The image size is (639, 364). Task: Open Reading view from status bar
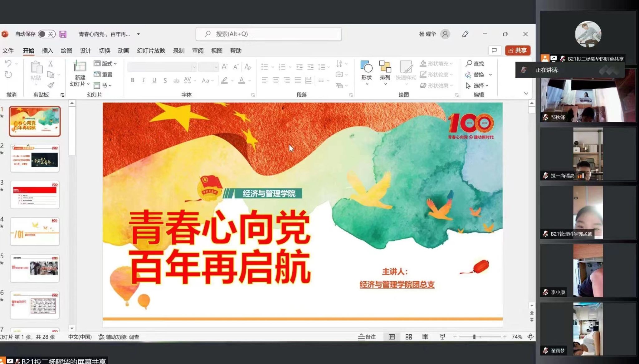425,337
